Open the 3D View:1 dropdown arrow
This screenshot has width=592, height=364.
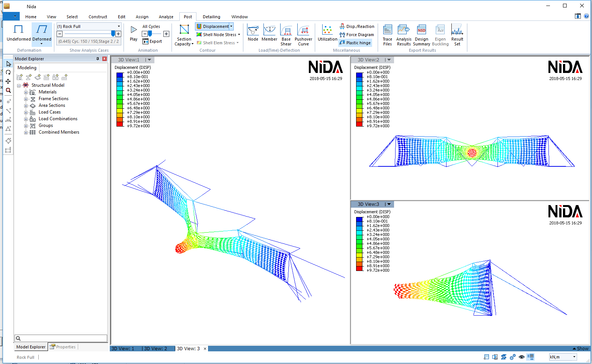[149, 60]
